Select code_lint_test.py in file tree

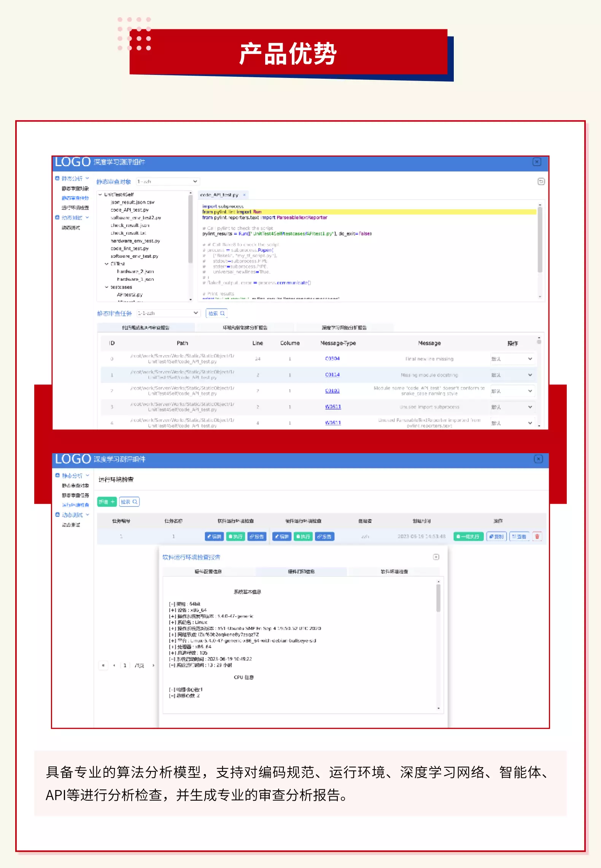(129, 249)
